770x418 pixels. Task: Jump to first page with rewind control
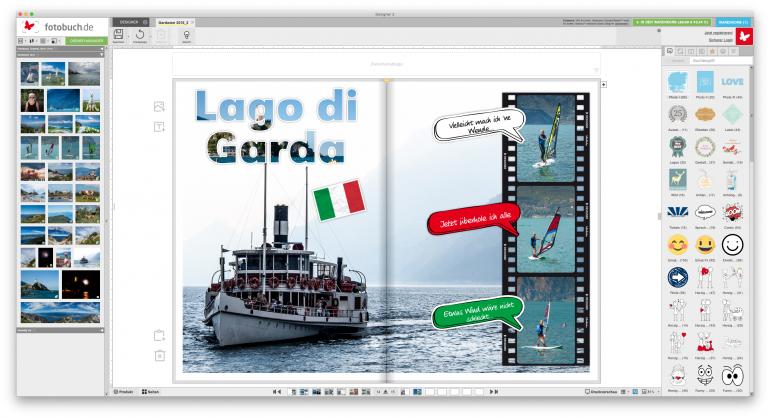point(276,391)
